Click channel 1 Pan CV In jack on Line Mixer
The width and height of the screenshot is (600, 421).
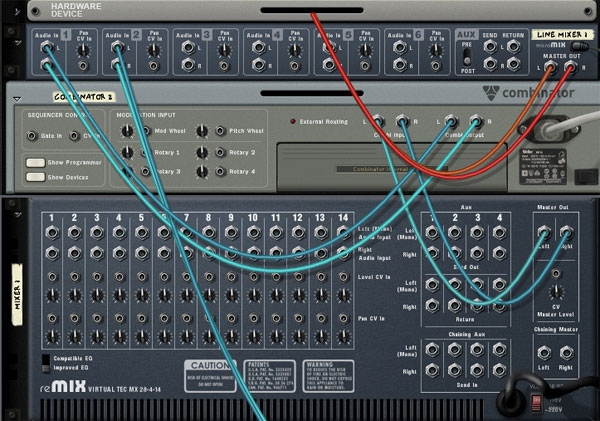pyautogui.click(x=83, y=66)
